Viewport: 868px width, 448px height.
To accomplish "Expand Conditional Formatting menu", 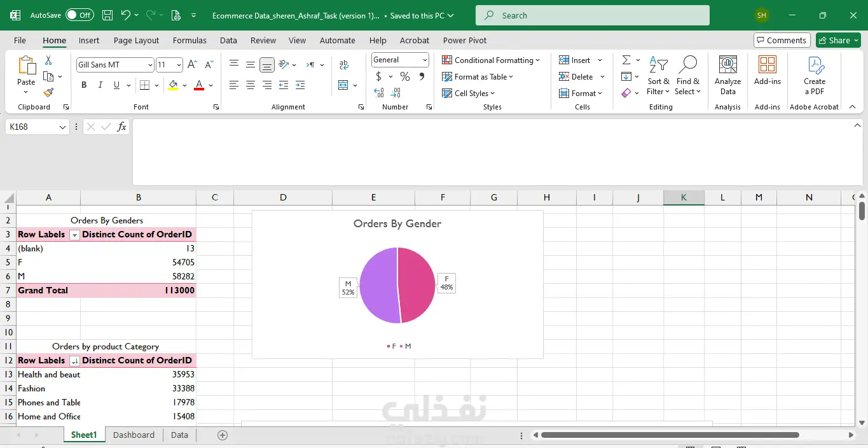I will point(491,60).
